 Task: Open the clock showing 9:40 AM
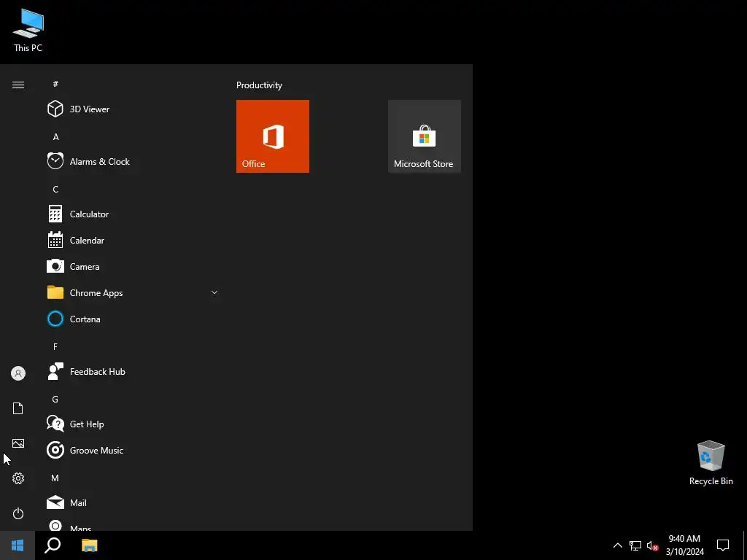point(684,545)
